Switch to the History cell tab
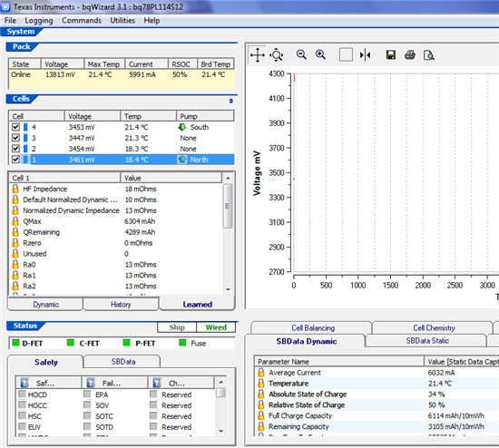Viewport: 499px width, 448px height. [121, 305]
